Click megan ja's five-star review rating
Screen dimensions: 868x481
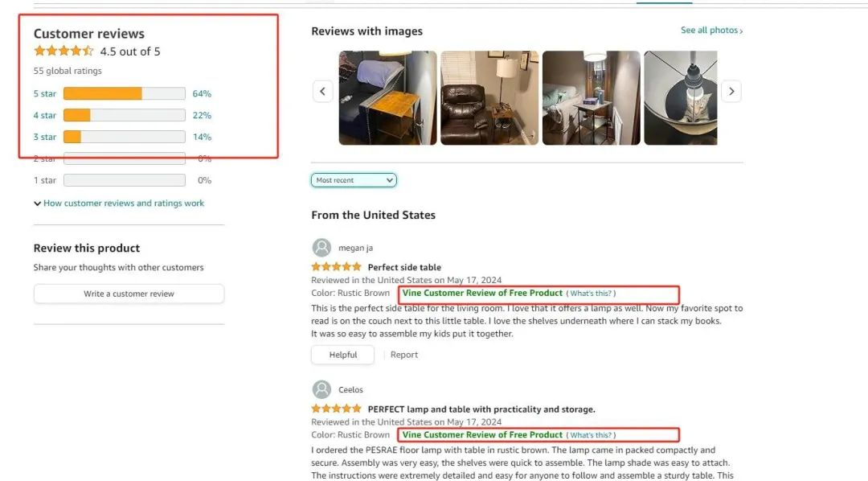(x=336, y=266)
